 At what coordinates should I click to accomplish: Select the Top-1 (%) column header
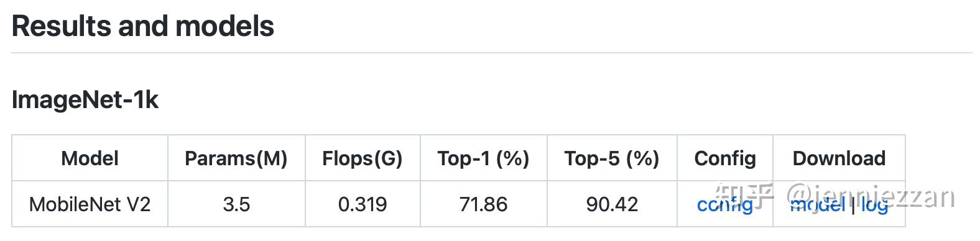point(483,158)
